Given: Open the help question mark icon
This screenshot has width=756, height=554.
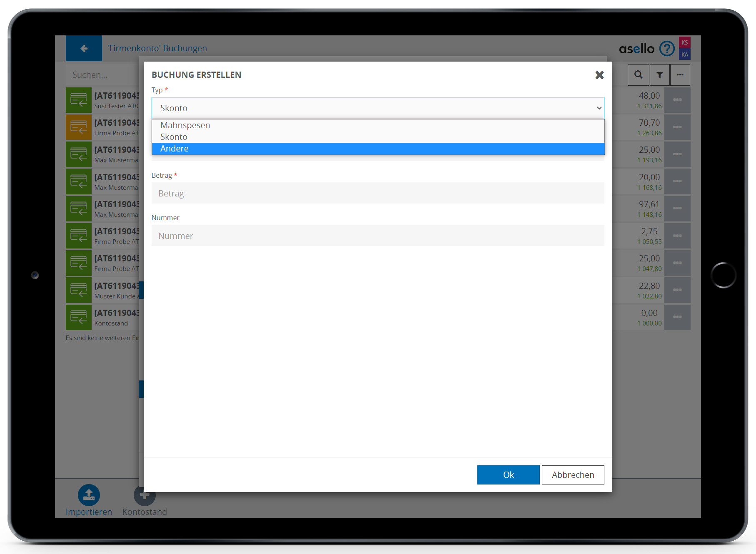Looking at the screenshot, I should (x=666, y=49).
